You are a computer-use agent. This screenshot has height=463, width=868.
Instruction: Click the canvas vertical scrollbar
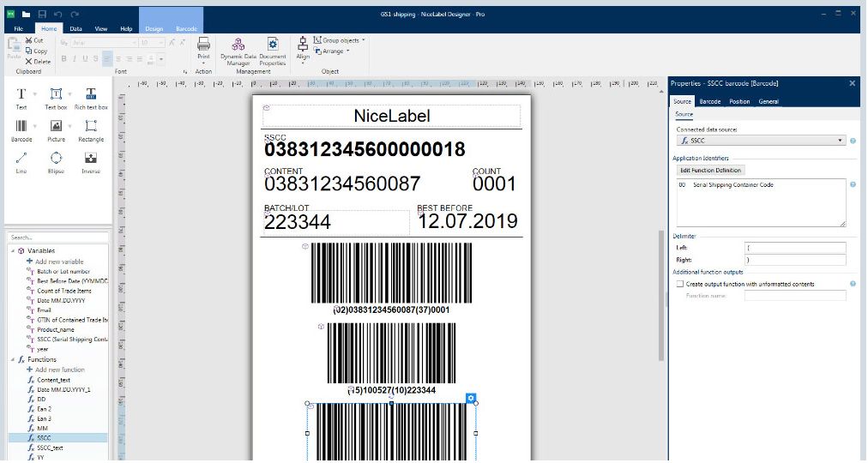(661, 296)
